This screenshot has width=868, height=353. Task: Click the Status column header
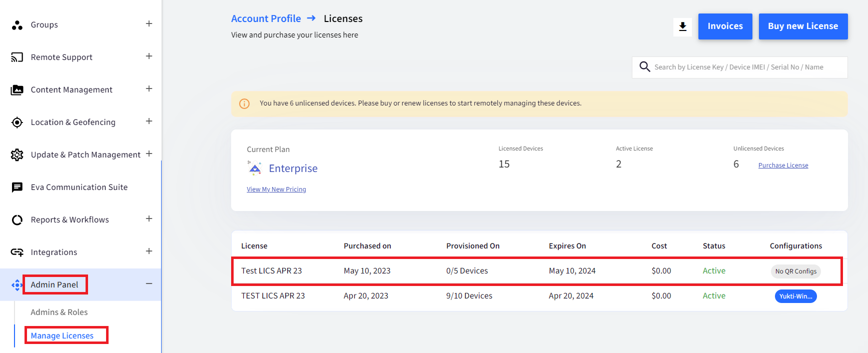click(714, 246)
